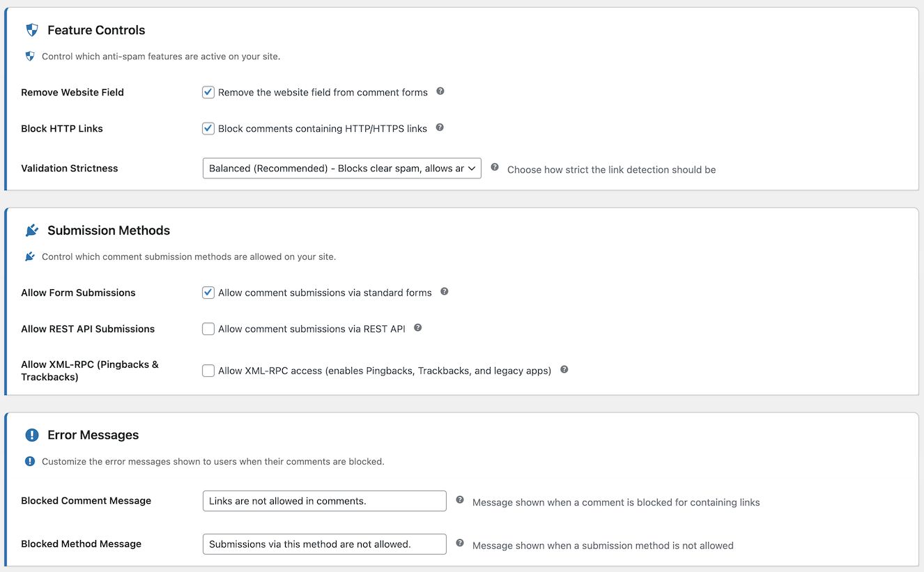Disable blocking of HTTP/HTTPS links in comments
This screenshot has width=924, height=572.
[x=208, y=127]
